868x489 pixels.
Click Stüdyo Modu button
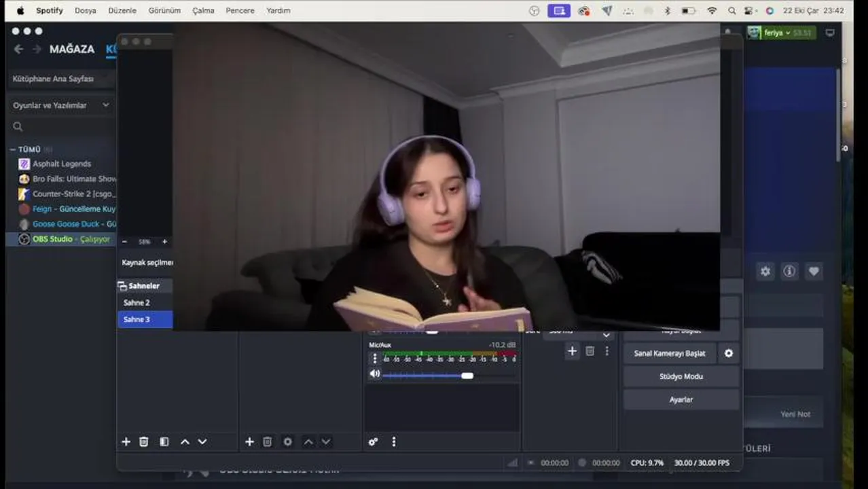click(x=681, y=376)
